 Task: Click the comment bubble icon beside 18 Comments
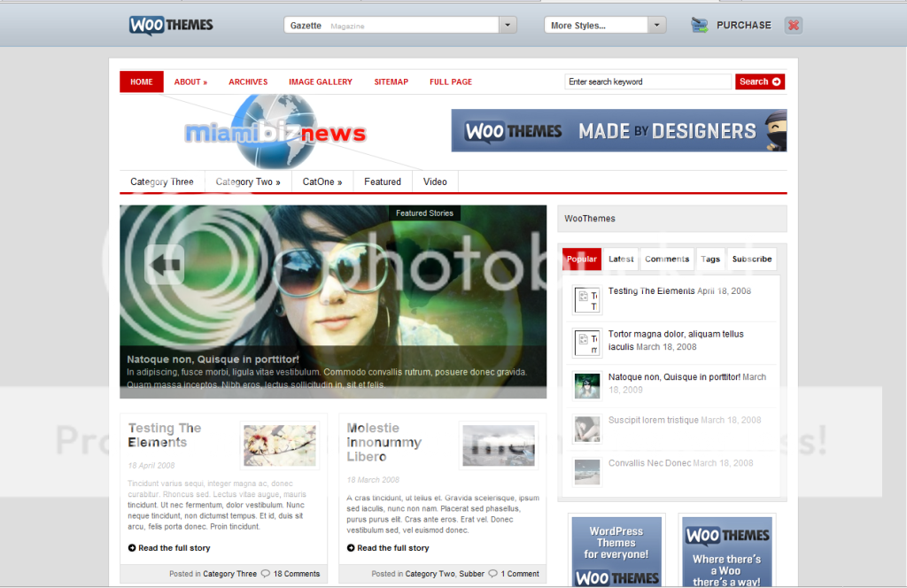point(266,574)
